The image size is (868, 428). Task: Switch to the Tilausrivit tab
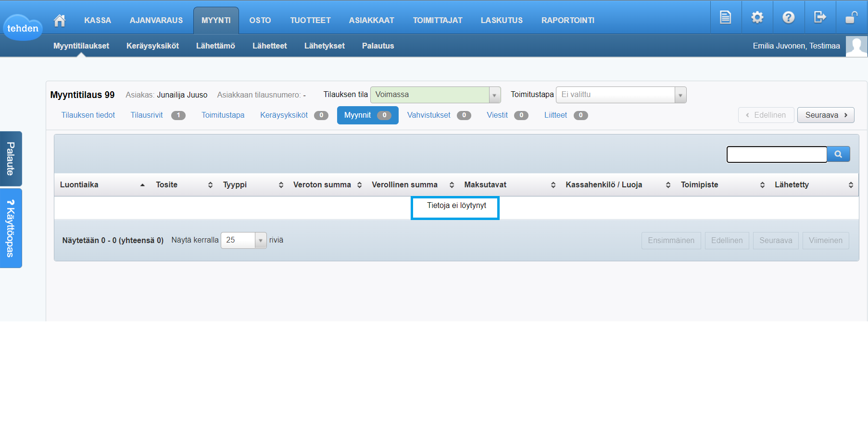pos(147,115)
